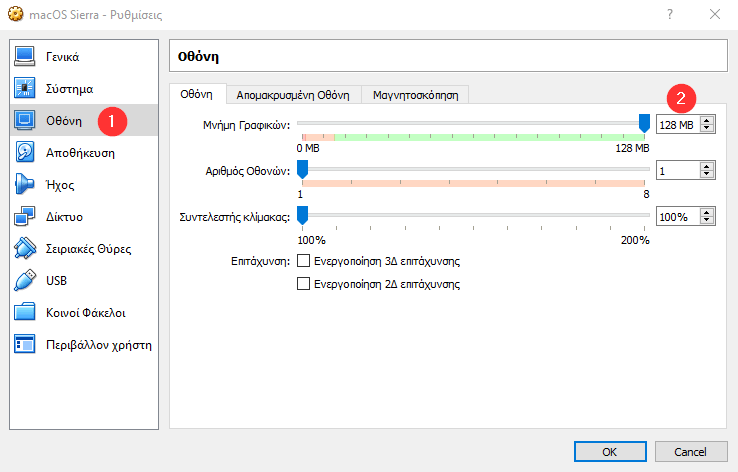Increase Αριθμός Οθονών with up arrow
738x472 pixels.
(706, 167)
